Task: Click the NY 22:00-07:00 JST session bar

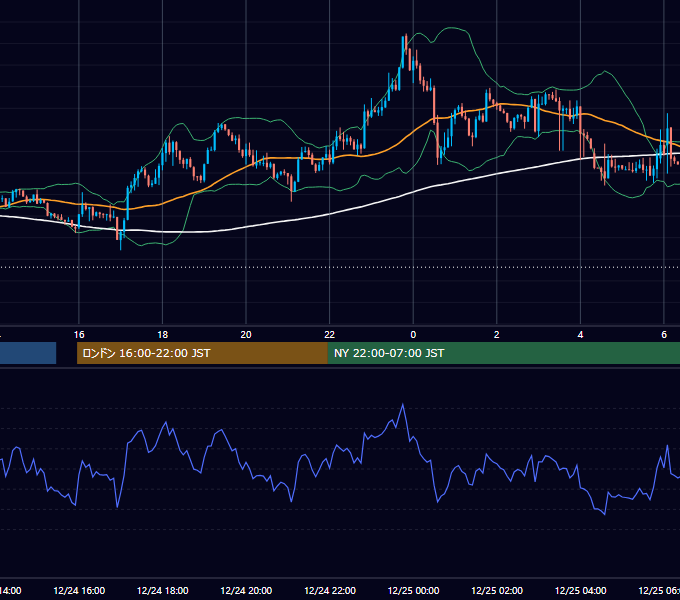Action: 503,353
